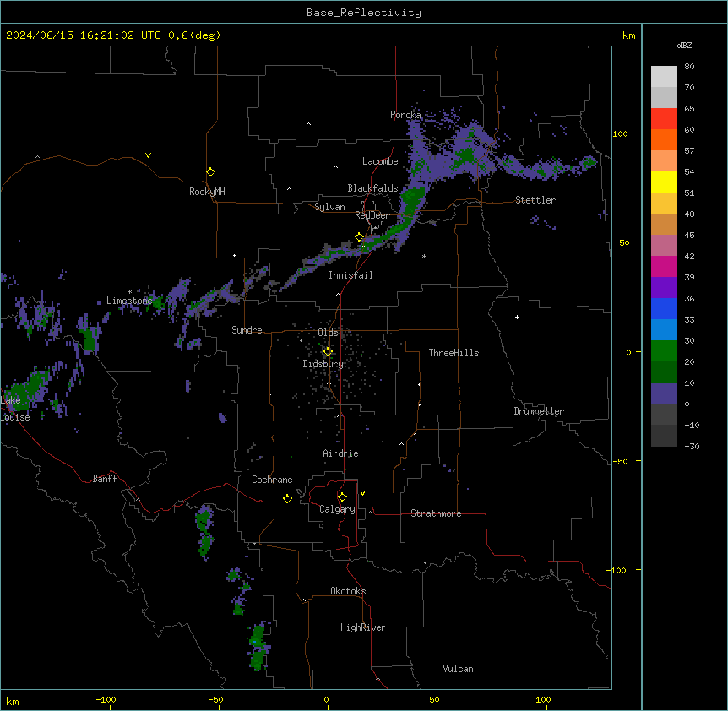Click the RedDeer city label
The width and height of the screenshot is (728, 711).
click(372, 215)
